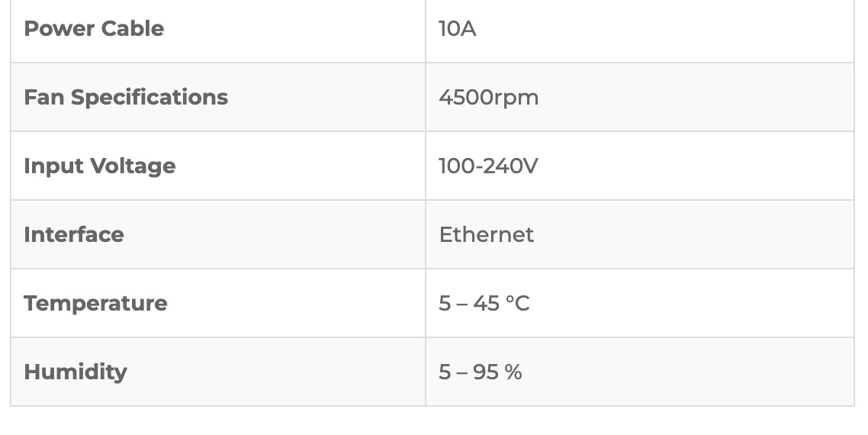Image resolution: width=868 pixels, height=435 pixels.
Task: Click the Humidity row label
Action: [76, 372]
